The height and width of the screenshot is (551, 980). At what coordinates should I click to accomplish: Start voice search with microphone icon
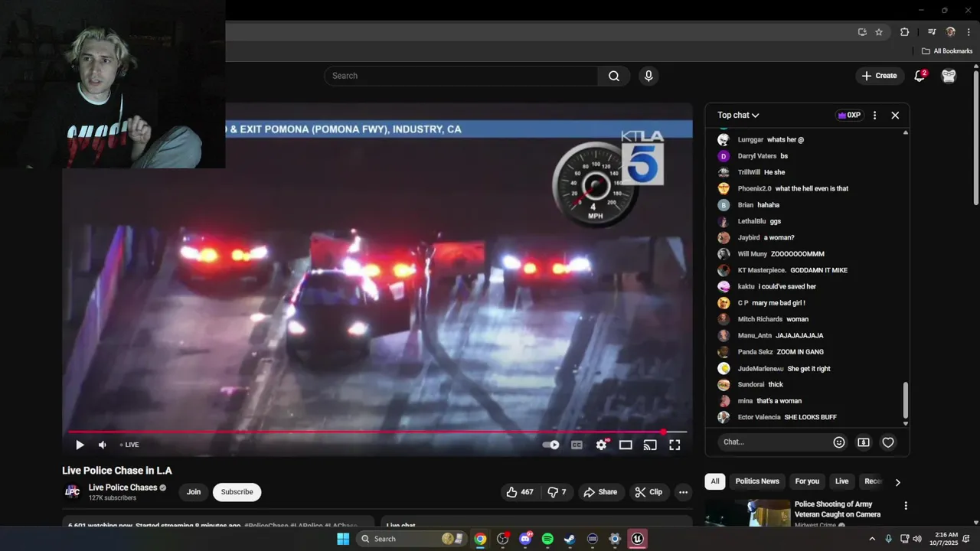click(648, 76)
